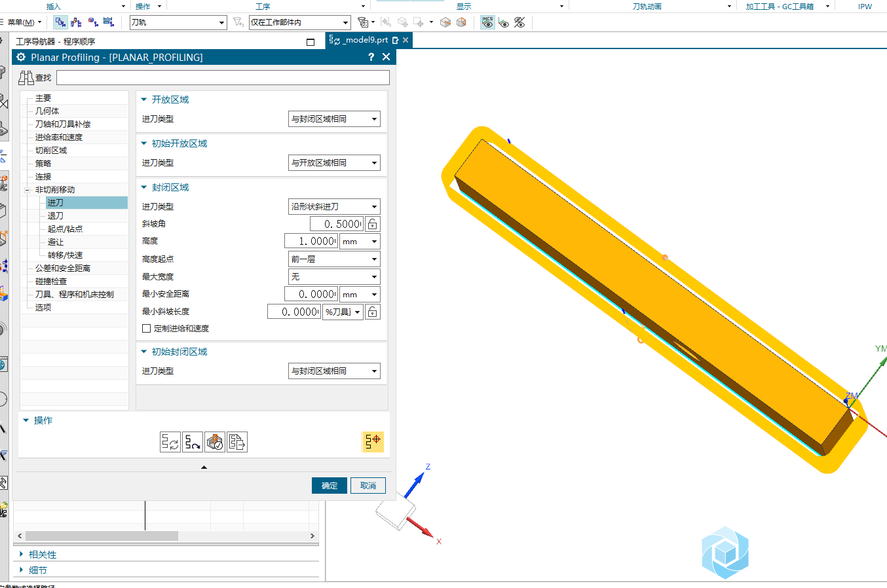Toggle the MCS visibility eye icon
The image size is (887, 588).
coord(487,22)
